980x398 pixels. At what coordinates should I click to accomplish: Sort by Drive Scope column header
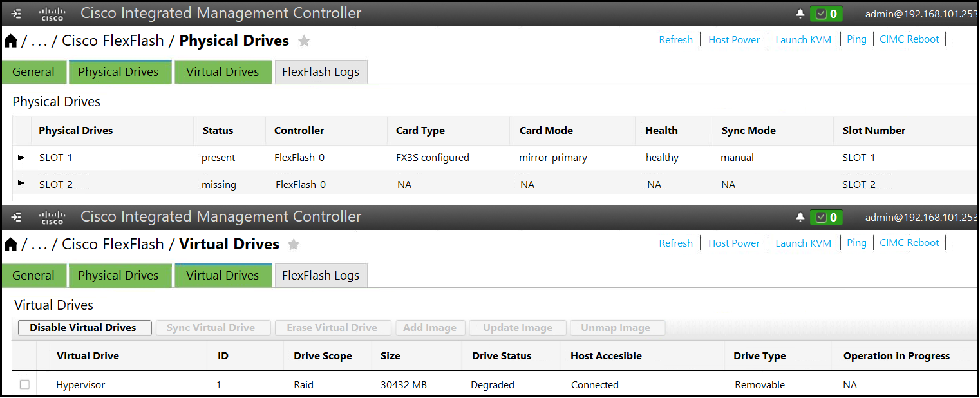(323, 356)
